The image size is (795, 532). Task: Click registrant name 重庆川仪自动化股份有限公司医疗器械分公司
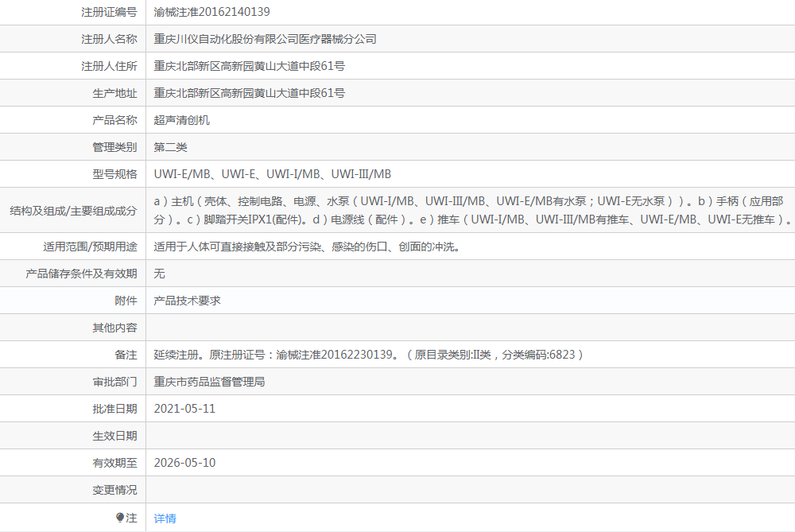(x=265, y=39)
